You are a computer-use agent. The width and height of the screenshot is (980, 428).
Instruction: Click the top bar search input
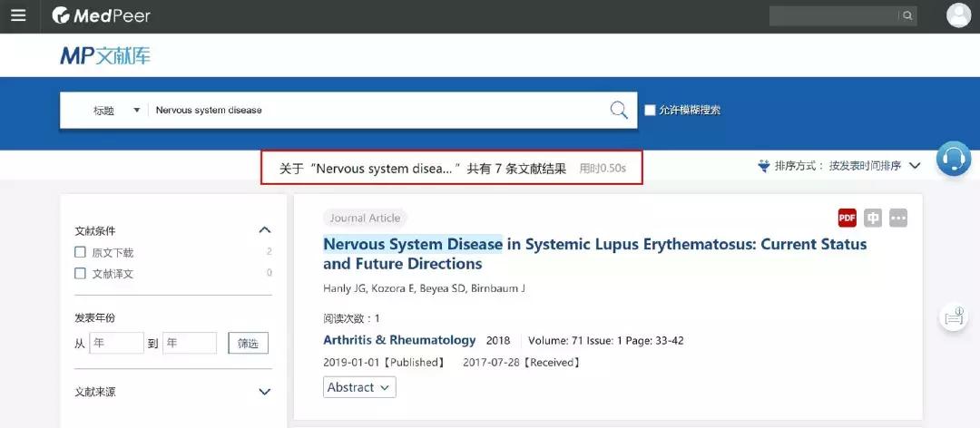pyautogui.click(x=835, y=15)
